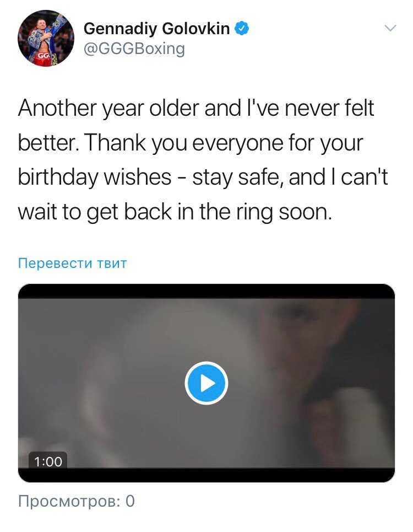Click the blue verified badge
This screenshot has height=532, width=413.
(x=242, y=28)
